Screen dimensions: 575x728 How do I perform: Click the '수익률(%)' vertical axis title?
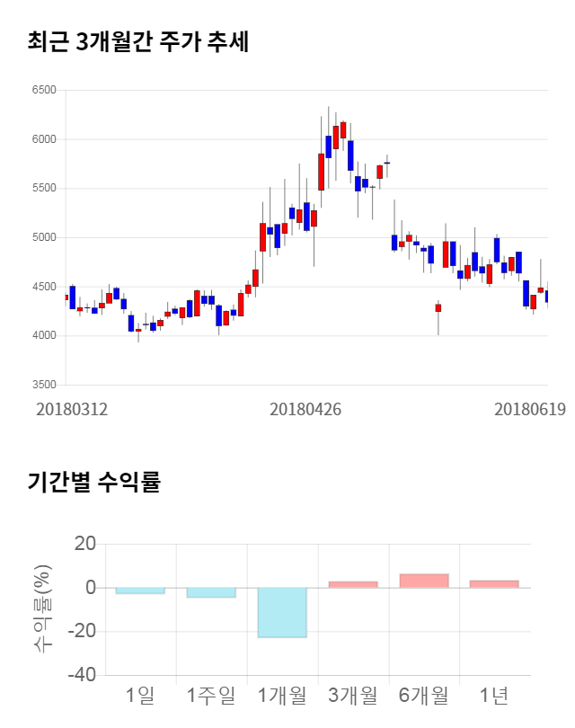tap(44, 608)
